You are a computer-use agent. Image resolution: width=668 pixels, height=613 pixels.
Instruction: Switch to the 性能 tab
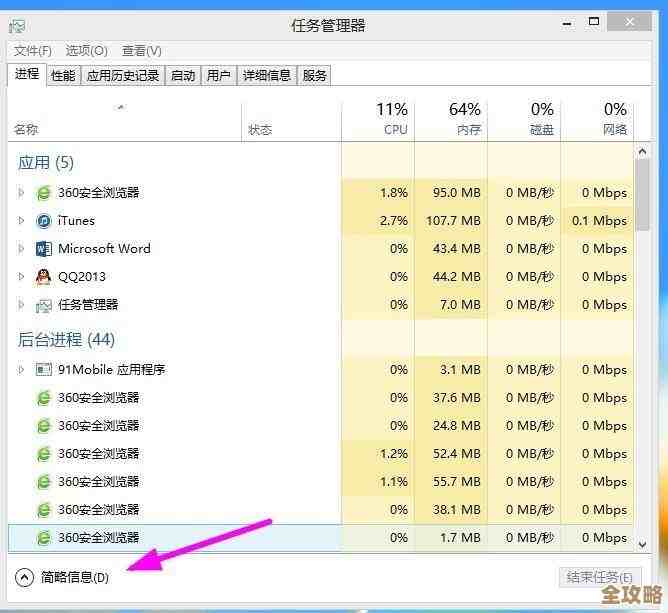pyautogui.click(x=63, y=76)
